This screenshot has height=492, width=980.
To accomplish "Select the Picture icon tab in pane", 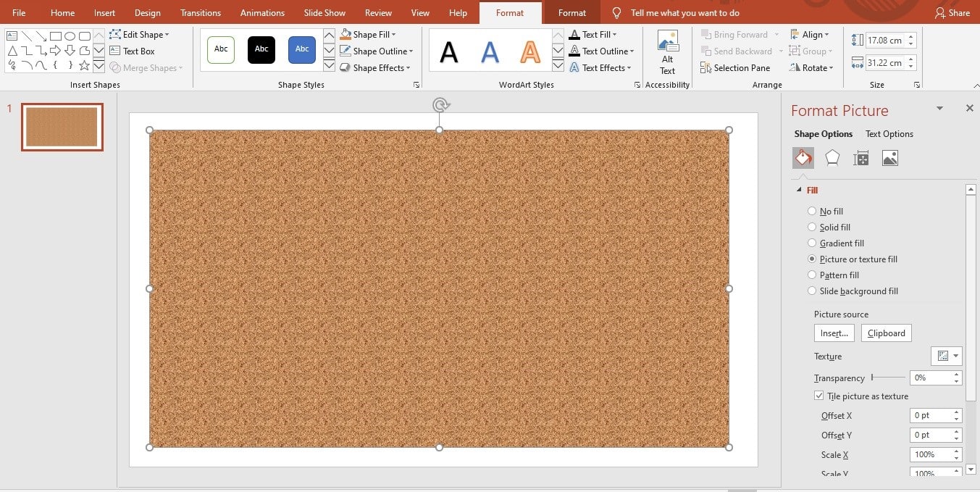I will [890, 158].
